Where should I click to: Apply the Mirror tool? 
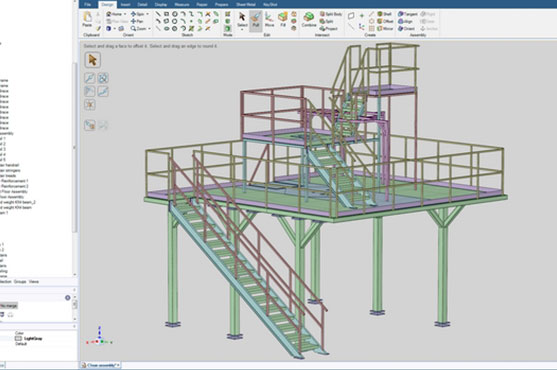coord(385,28)
